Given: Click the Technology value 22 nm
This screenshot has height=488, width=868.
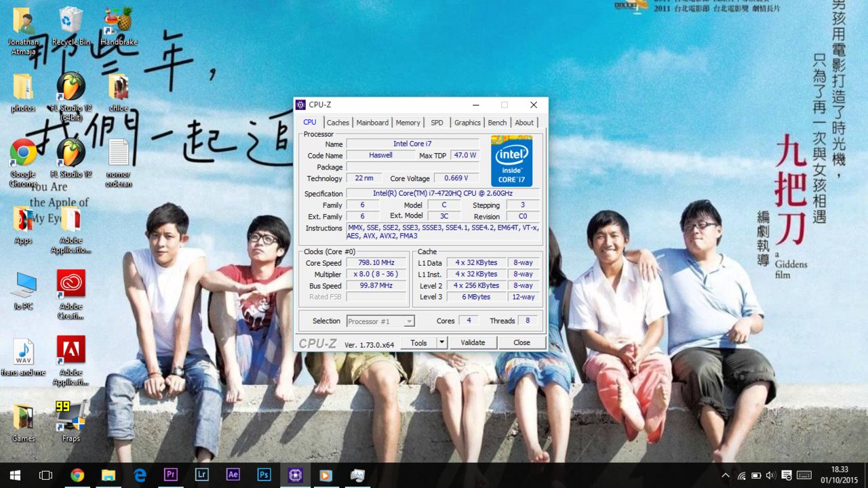Looking at the screenshot, I should click(364, 178).
